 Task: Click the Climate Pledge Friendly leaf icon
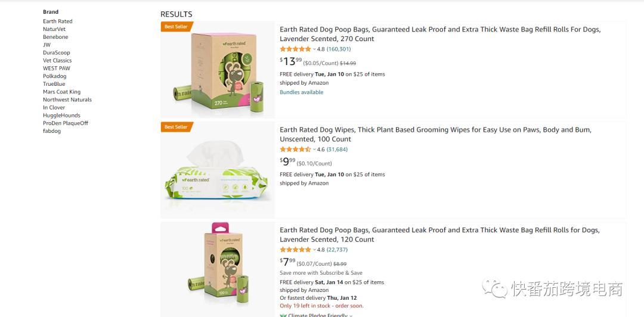coord(283,315)
